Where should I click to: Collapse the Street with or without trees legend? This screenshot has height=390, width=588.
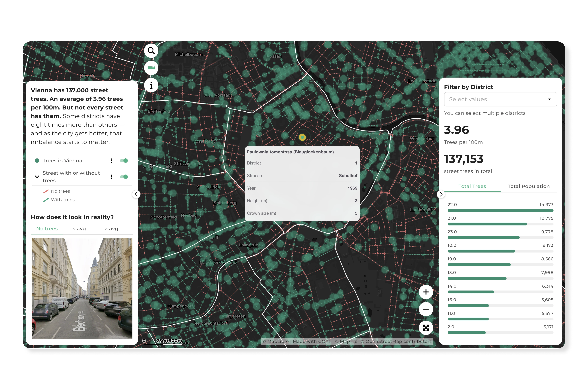coord(37,177)
